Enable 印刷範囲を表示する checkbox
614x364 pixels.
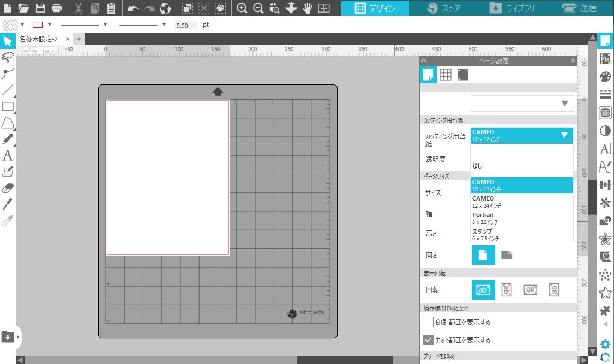[428, 322]
